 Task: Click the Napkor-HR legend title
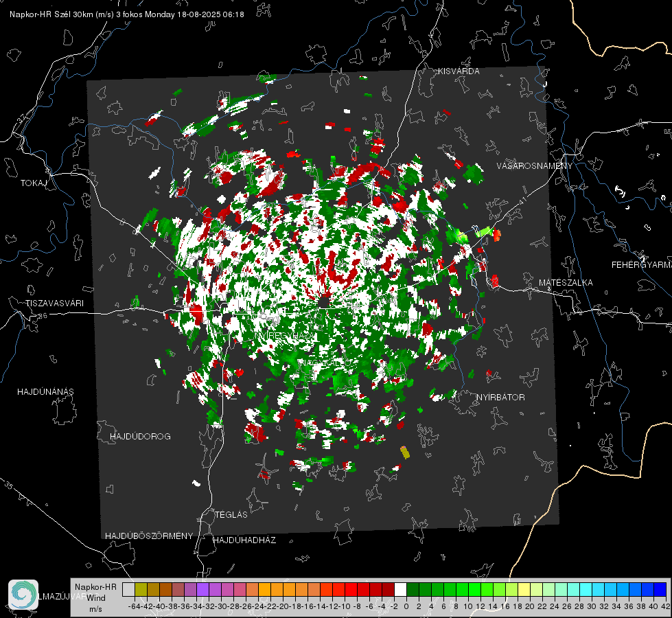[x=95, y=587]
